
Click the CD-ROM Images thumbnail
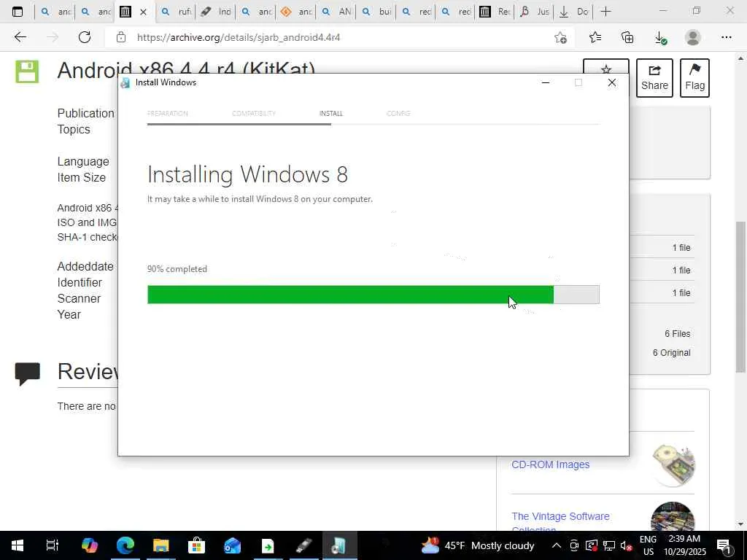[673, 464]
